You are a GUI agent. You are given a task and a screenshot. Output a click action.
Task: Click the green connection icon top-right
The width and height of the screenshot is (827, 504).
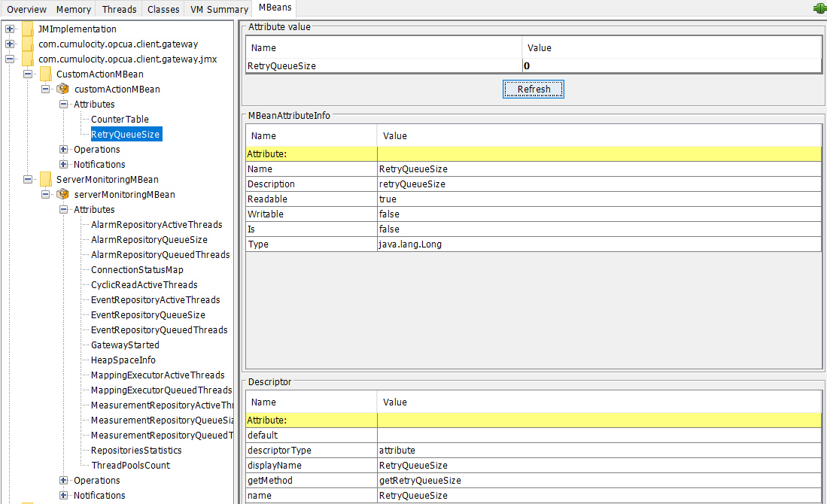pyautogui.click(x=819, y=8)
